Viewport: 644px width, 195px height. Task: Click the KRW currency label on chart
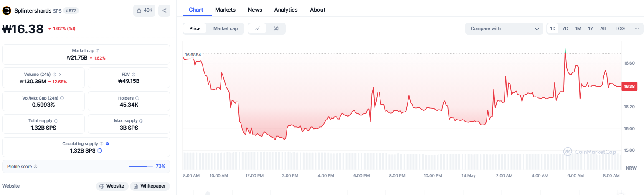631,167
